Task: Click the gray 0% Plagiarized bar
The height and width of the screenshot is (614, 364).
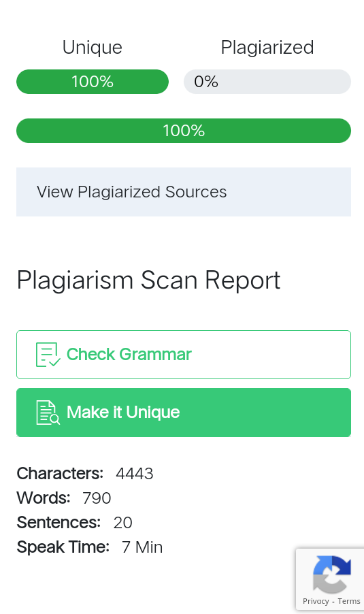Action: tap(267, 82)
